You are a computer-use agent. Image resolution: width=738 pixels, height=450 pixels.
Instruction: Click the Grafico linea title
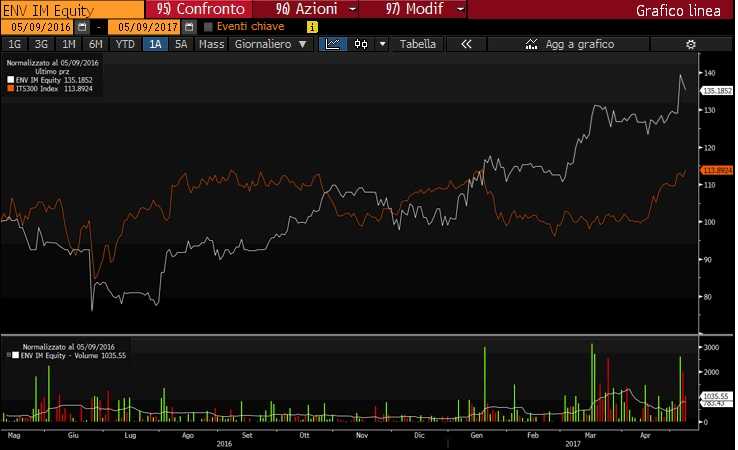tap(678, 10)
